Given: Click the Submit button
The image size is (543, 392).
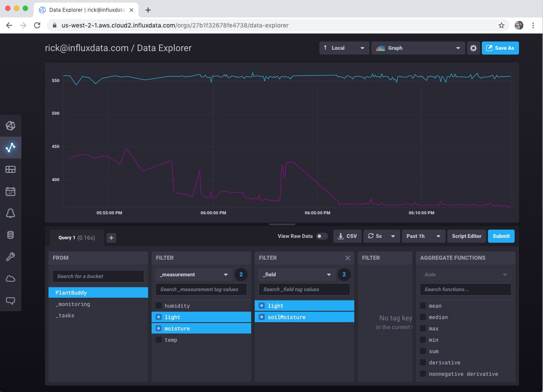Looking at the screenshot, I should coord(501,236).
